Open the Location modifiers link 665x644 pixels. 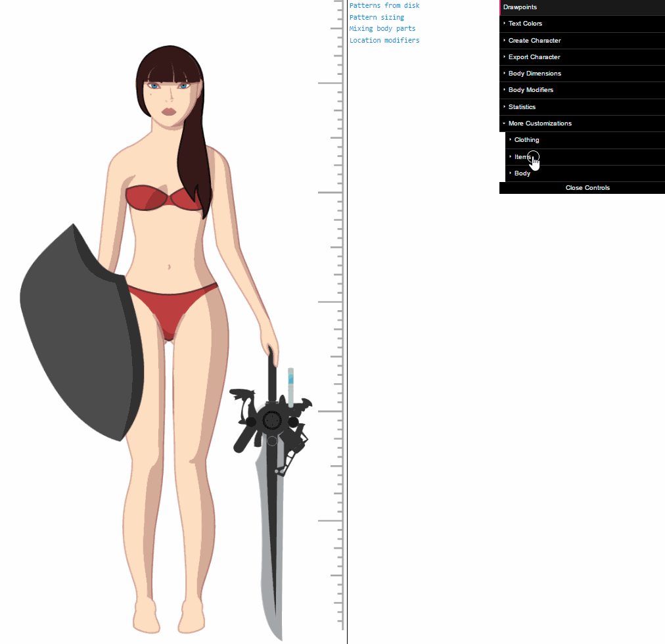(384, 41)
